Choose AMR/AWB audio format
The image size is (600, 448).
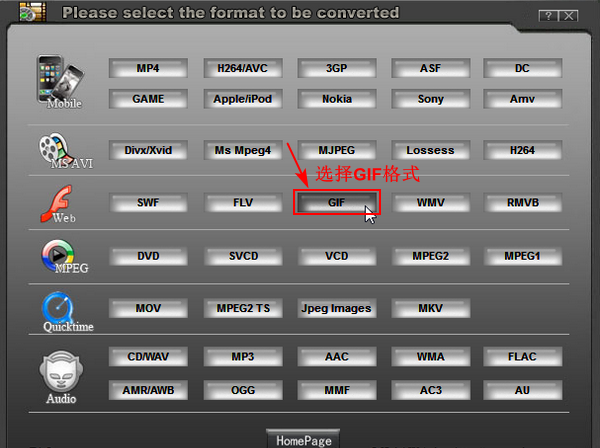coord(148,390)
